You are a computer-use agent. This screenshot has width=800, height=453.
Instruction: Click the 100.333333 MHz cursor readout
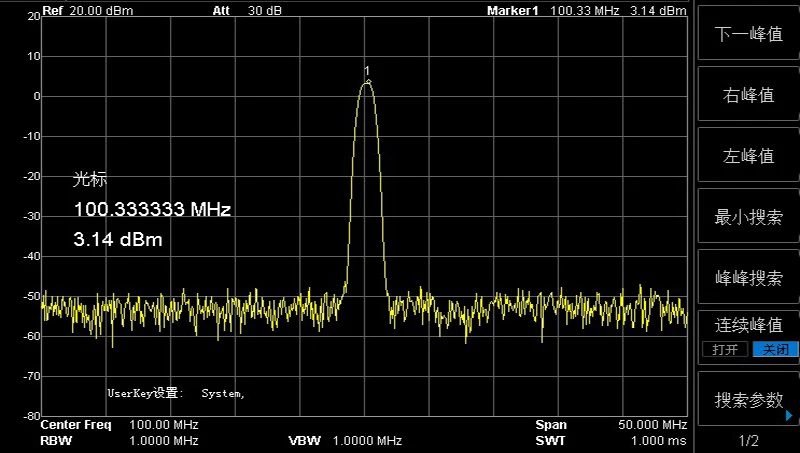click(x=153, y=209)
